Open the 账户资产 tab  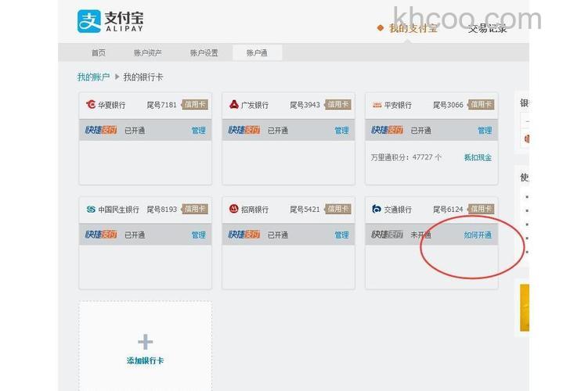pos(148,53)
